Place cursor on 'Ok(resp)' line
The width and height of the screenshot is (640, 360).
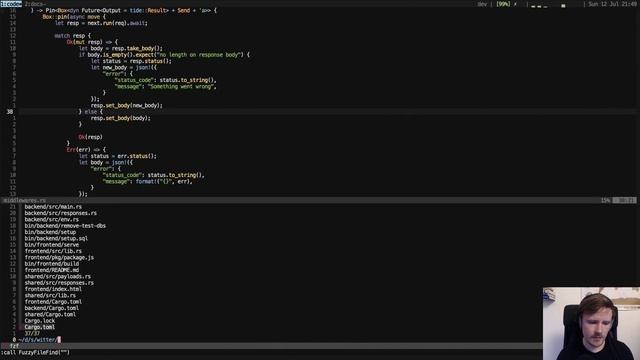click(91, 137)
